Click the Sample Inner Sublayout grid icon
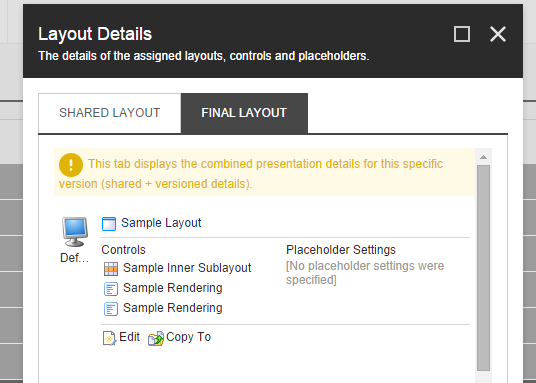The height and width of the screenshot is (383, 536). 111,269
